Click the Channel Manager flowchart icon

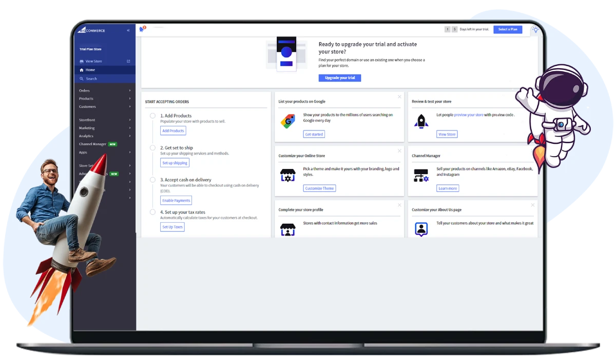click(421, 176)
